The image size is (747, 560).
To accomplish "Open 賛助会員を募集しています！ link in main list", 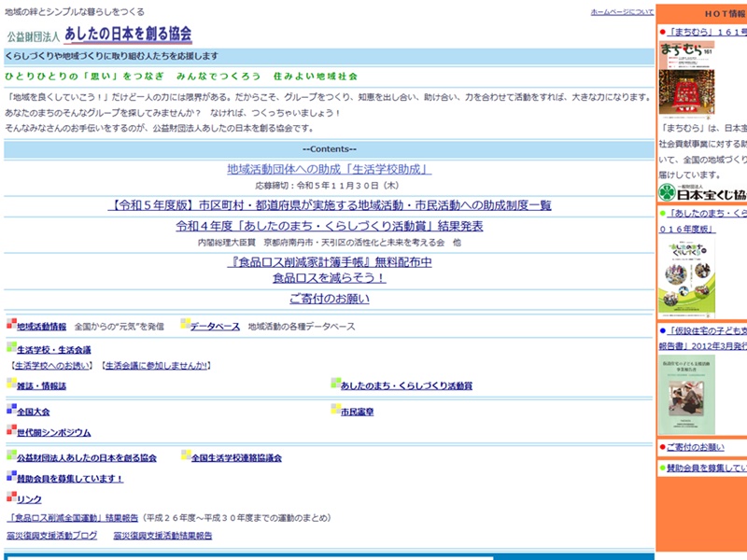I will [x=70, y=479].
